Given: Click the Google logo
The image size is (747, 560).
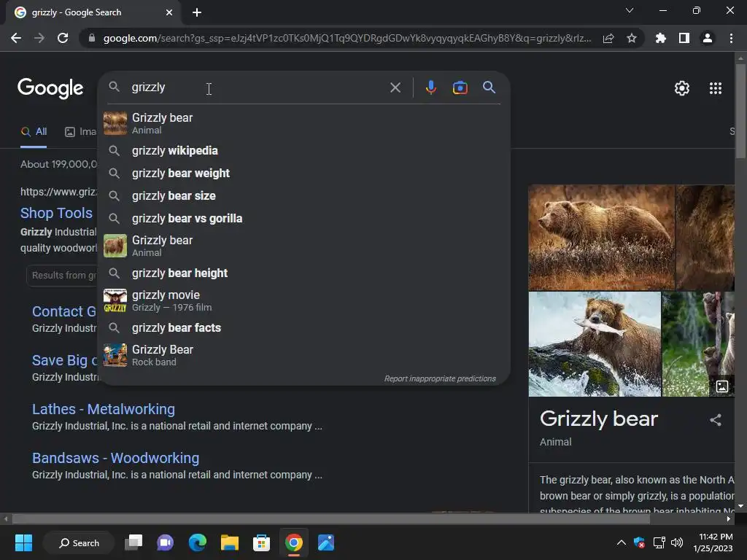Looking at the screenshot, I should point(50,88).
